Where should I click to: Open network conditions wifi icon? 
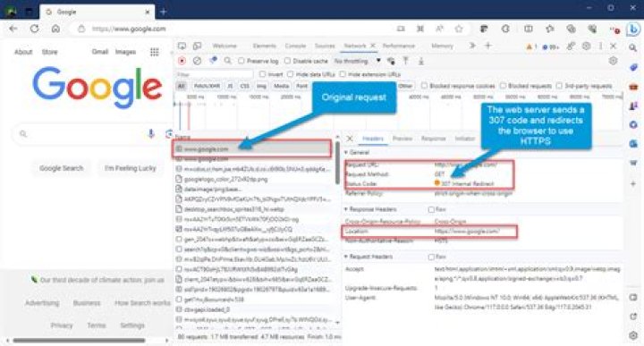pos(391,61)
